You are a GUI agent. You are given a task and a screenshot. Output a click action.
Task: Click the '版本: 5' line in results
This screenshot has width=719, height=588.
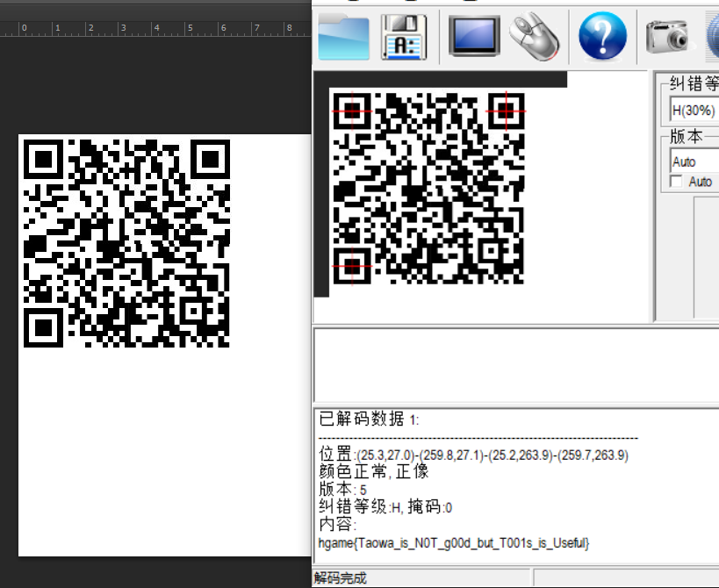(x=342, y=489)
